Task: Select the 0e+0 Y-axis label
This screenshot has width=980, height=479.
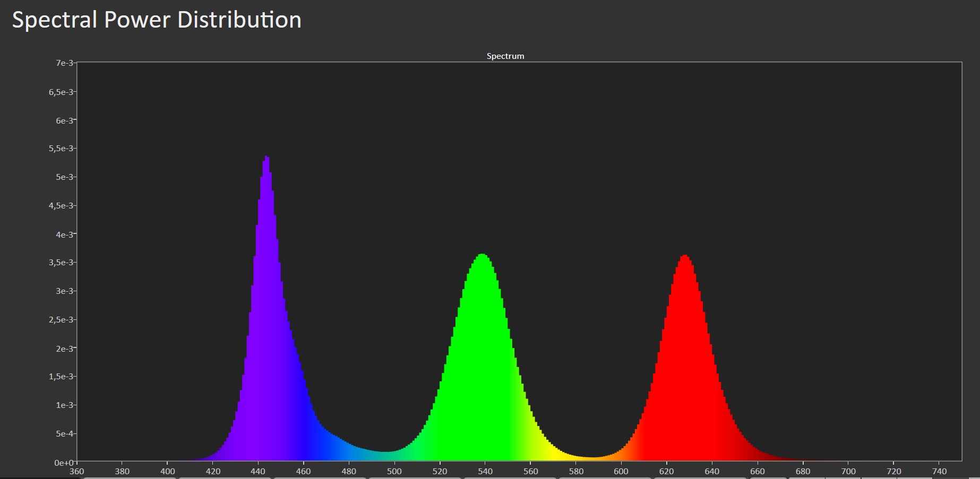Action: 64,463
